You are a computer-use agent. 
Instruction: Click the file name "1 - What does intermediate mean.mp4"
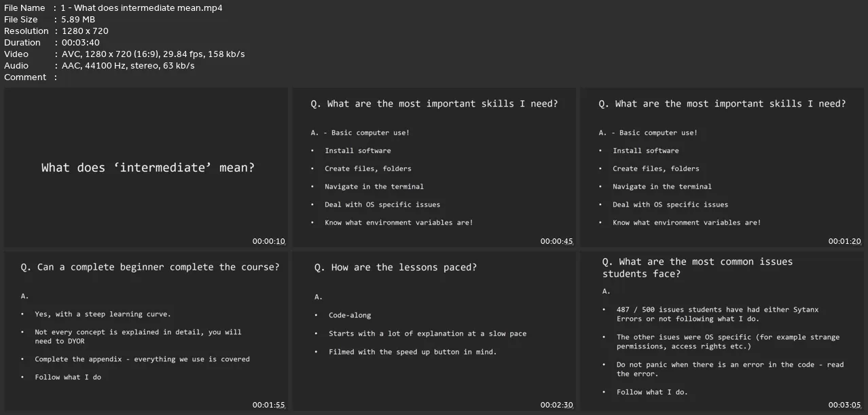pos(141,8)
